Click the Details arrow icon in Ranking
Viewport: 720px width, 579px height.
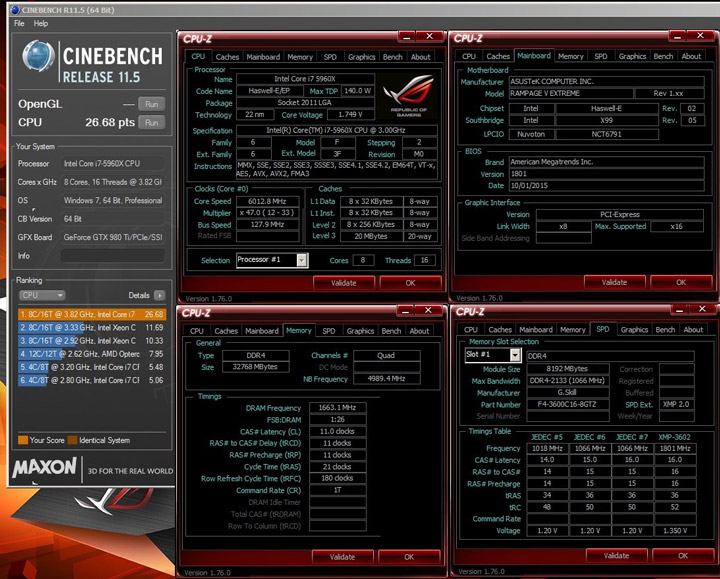(159, 295)
